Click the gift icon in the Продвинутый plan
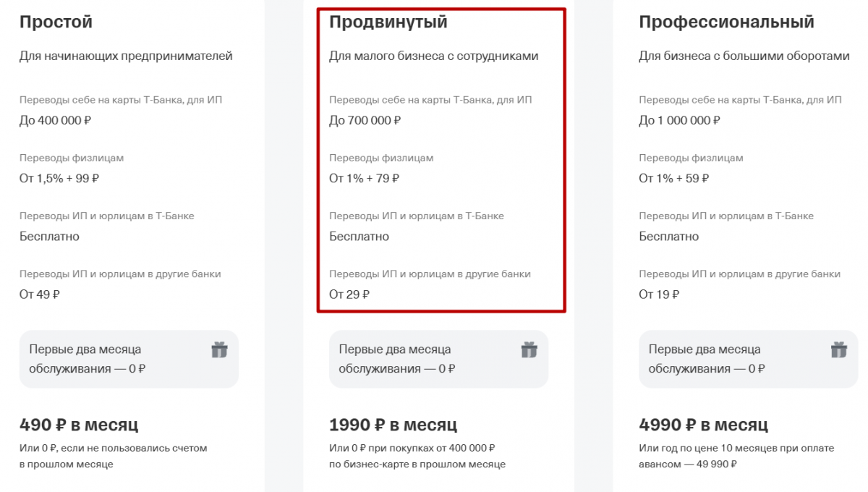Image resolution: width=868 pixels, height=492 pixels. 529,350
